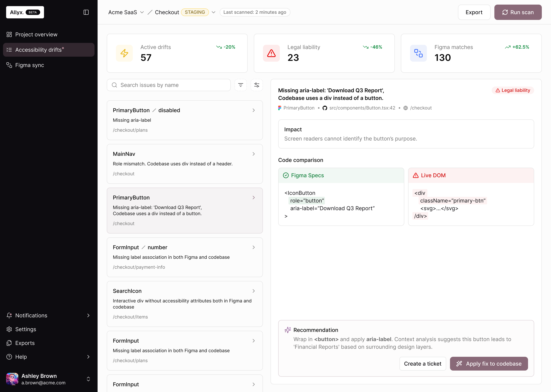
Task: Expand SearchIcon issue chevron
Action: 253,291
